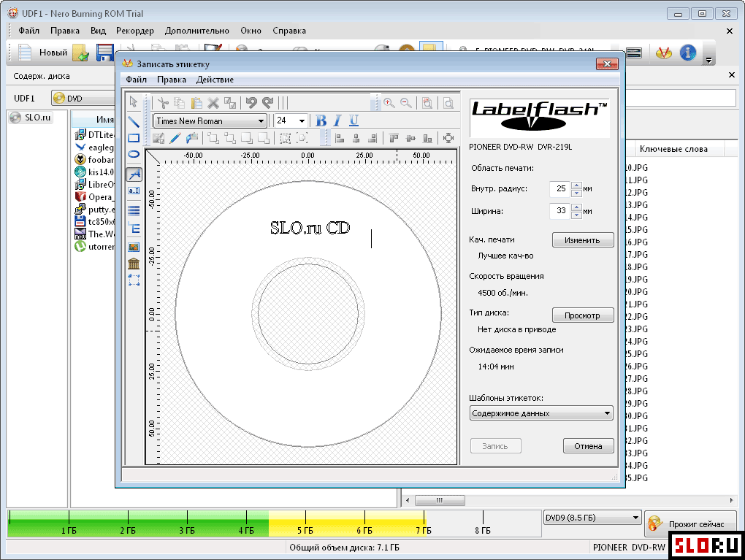Click the Имя column header in file list
This screenshot has height=560, width=745.
(x=105, y=119)
